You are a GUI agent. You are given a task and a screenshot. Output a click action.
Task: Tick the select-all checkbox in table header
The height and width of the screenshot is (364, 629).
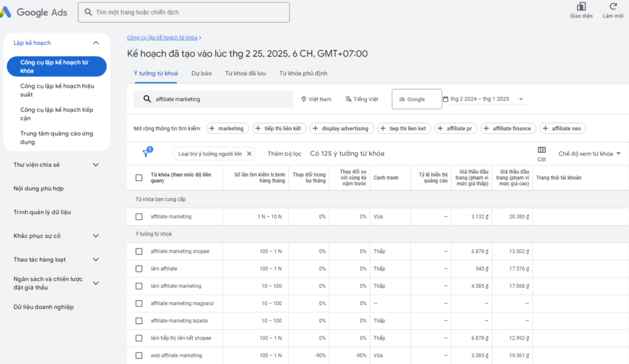139,177
